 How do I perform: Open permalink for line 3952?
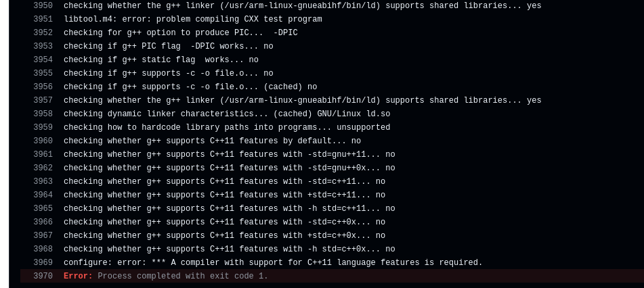click(x=43, y=32)
